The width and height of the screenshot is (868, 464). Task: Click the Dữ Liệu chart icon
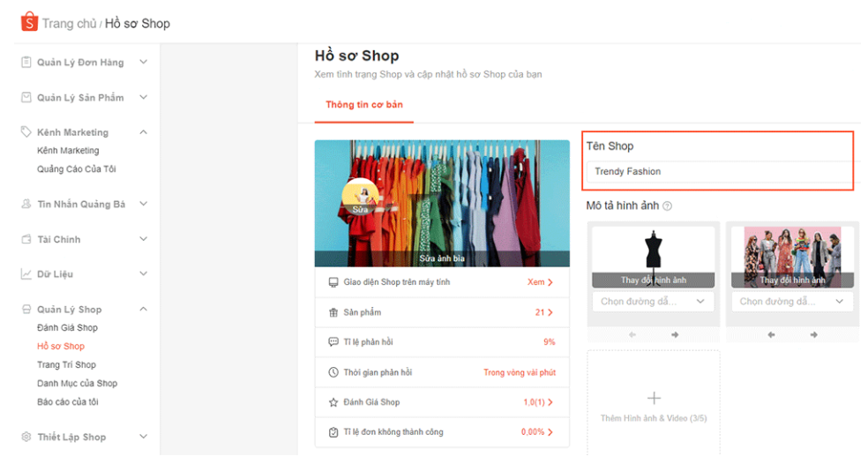coord(26,274)
